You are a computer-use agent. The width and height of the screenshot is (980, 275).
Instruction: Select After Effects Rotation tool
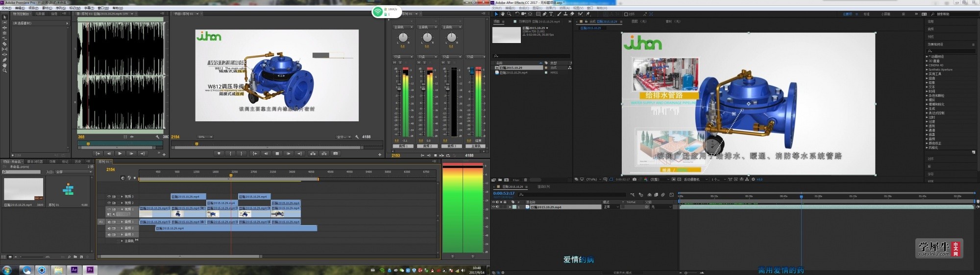[517, 14]
